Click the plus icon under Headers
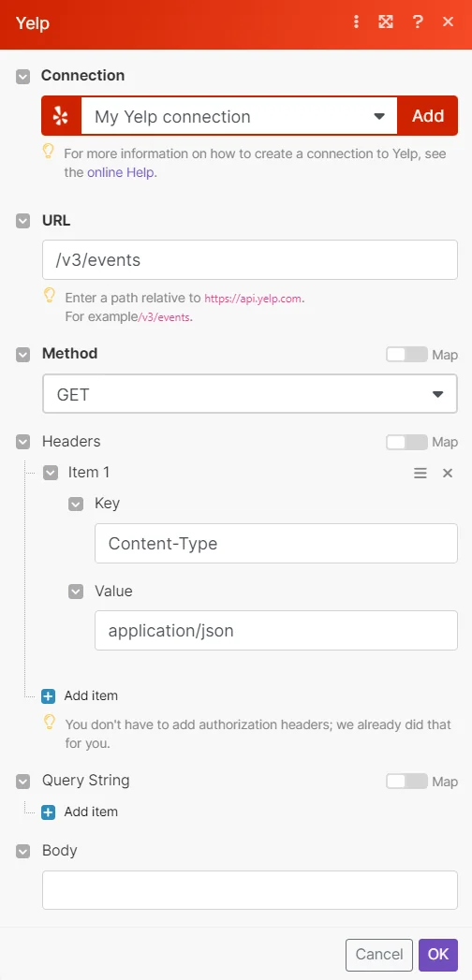This screenshot has width=472, height=980. (48, 695)
